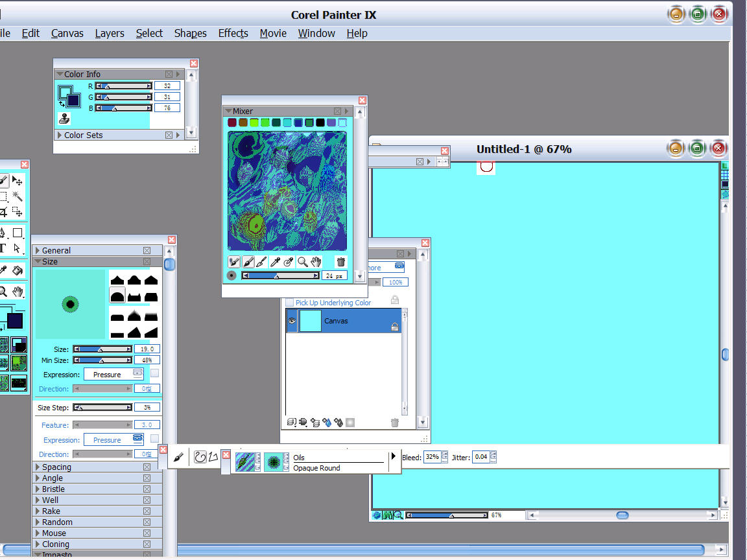Expand the Bristle section
747x560 pixels.
[38, 489]
